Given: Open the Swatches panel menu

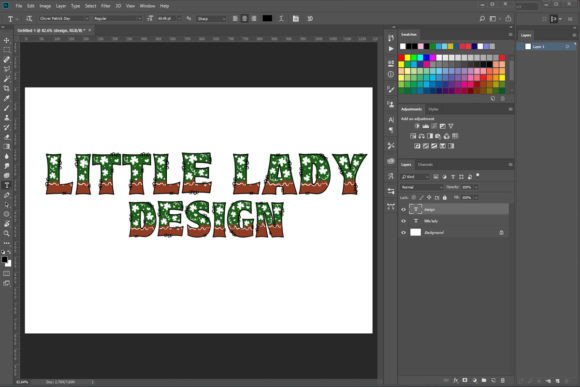Looking at the screenshot, I should [x=510, y=34].
